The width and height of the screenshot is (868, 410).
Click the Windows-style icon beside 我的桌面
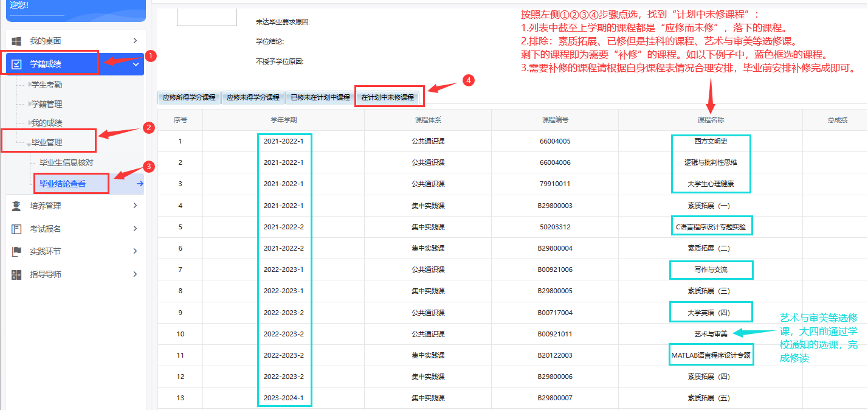16,41
